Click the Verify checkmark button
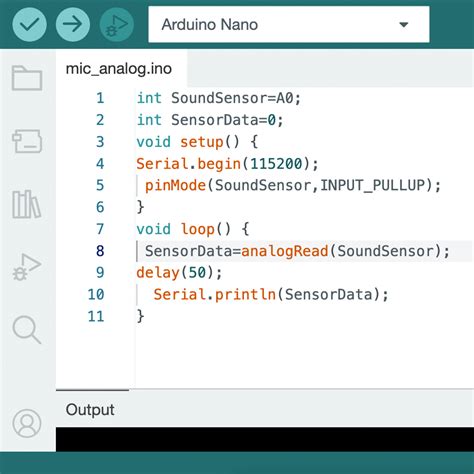 click(x=29, y=24)
